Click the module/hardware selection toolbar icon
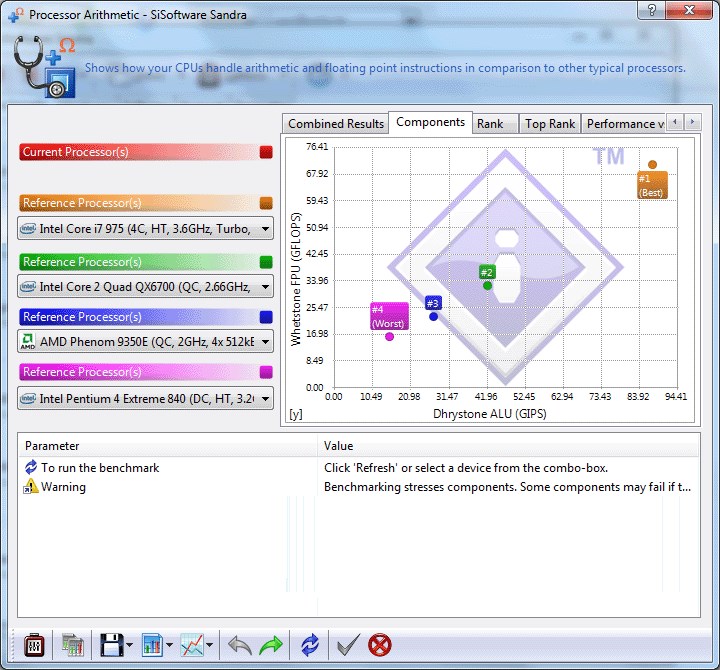The width and height of the screenshot is (720, 670). (73, 645)
